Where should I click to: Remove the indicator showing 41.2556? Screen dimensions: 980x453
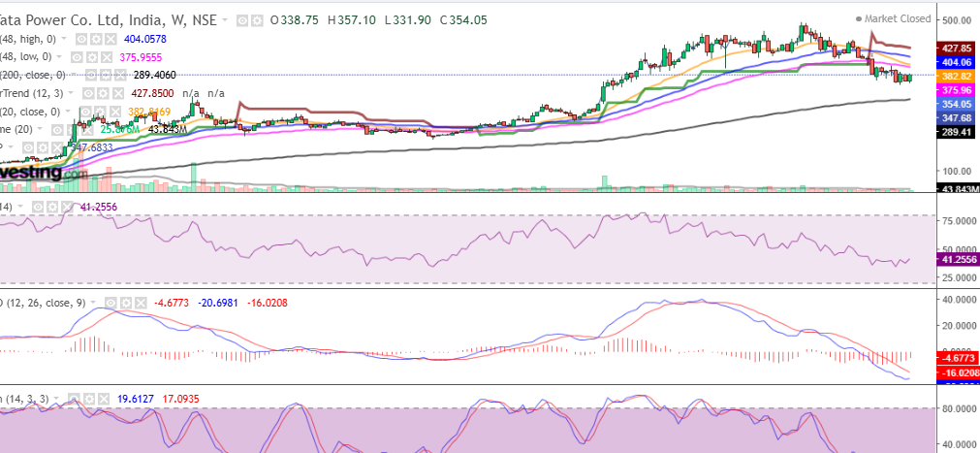pos(65,207)
